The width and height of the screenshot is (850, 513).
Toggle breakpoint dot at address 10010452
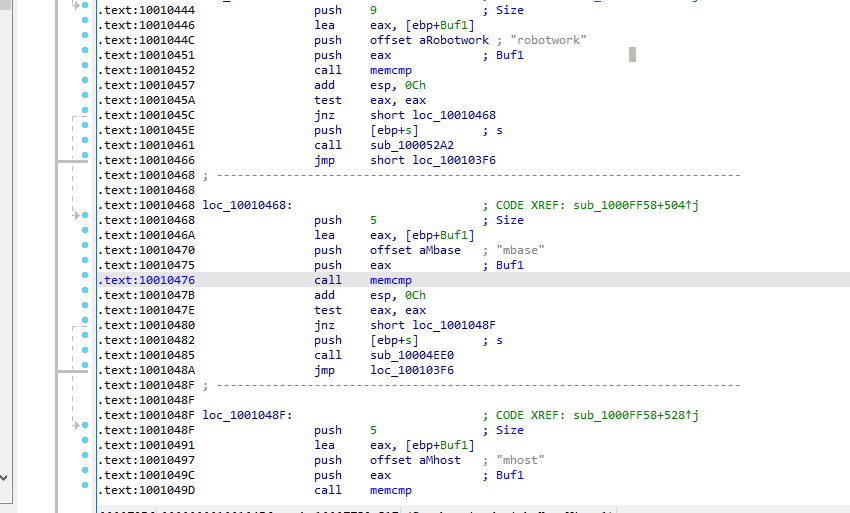pos(85,70)
